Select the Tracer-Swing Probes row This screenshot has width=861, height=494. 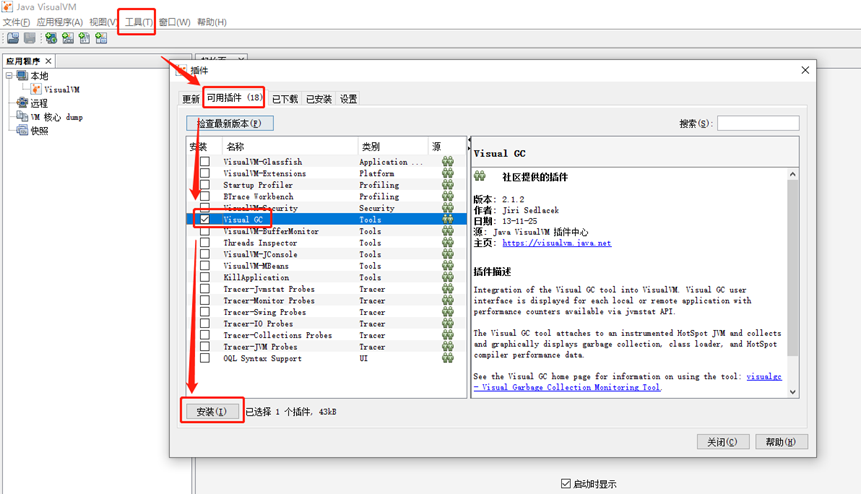coord(326,312)
